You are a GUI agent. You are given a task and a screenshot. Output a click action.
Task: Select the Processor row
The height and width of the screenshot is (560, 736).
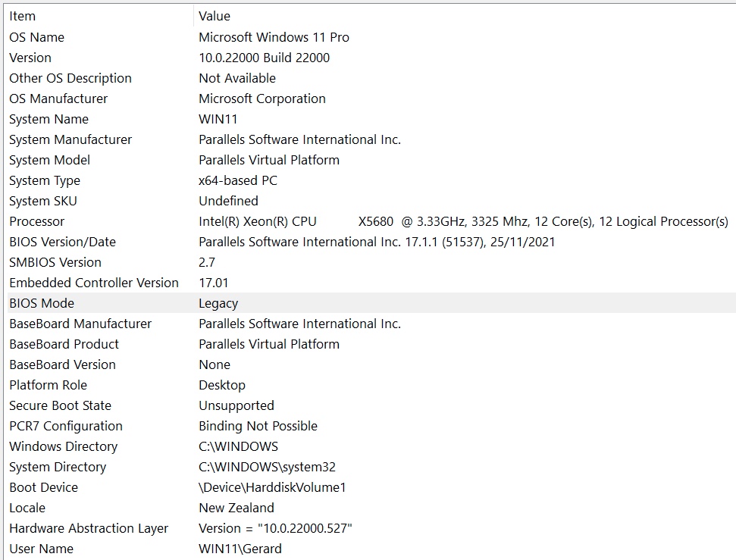coord(36,221)
